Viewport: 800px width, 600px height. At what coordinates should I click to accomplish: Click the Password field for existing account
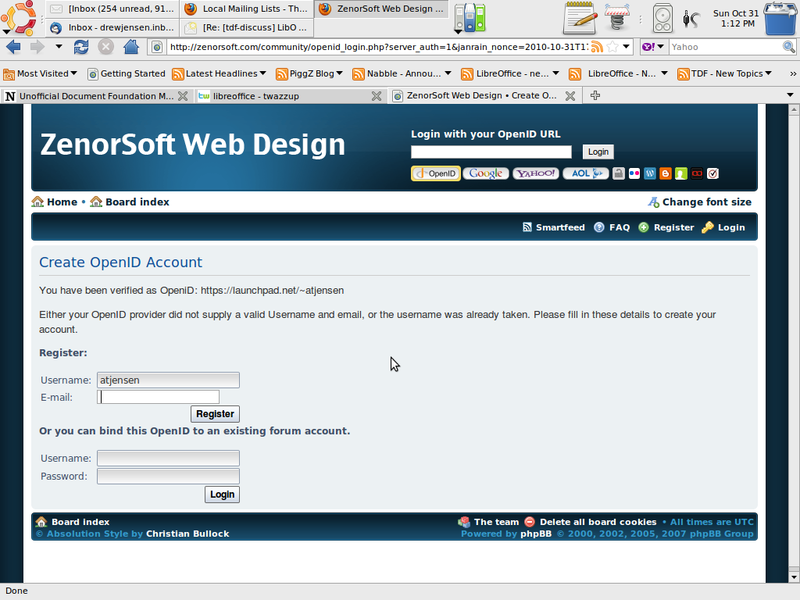point(168,476)
